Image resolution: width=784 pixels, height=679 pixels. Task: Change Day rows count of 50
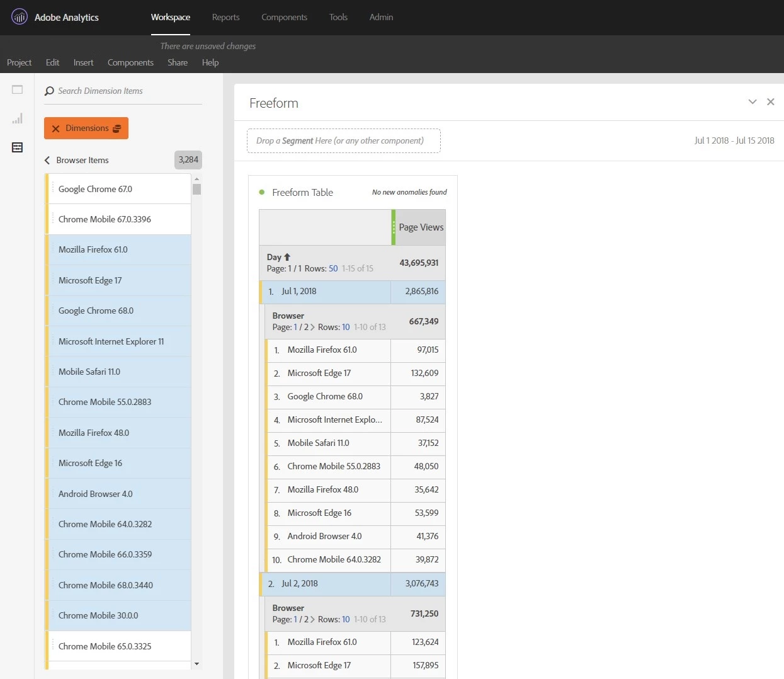pyautogui.click(x=333, y=268)
